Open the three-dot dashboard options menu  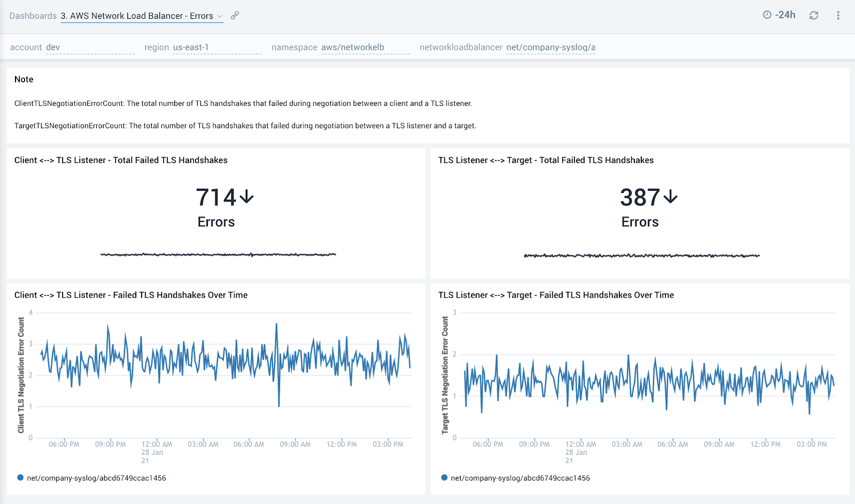pos(838,15)
